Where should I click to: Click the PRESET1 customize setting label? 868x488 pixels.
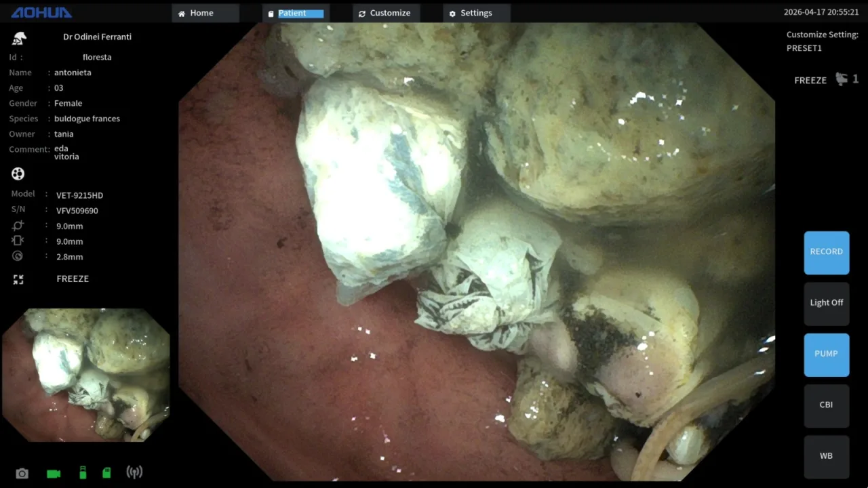pos(804,48)
